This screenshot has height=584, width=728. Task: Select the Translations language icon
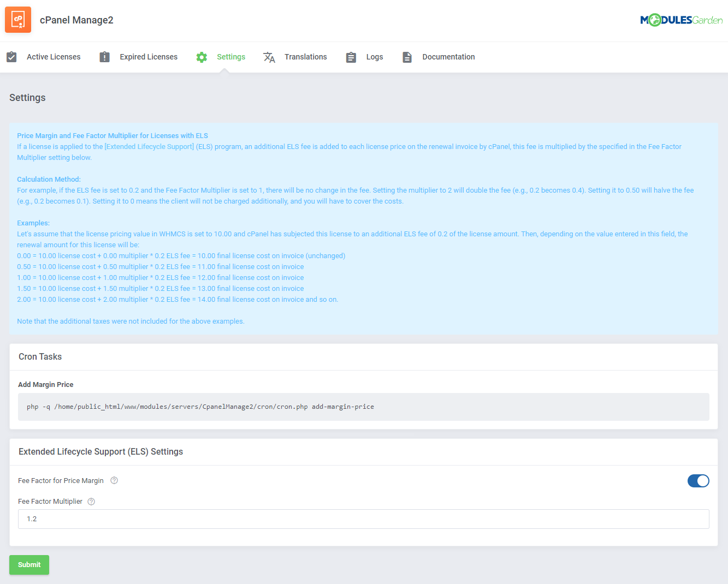click(269, 57)
